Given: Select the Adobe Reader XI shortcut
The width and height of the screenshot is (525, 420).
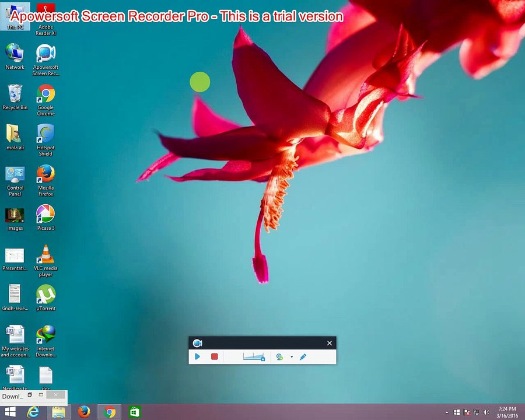Looking at the screenshot, I should tap(46, 19).
